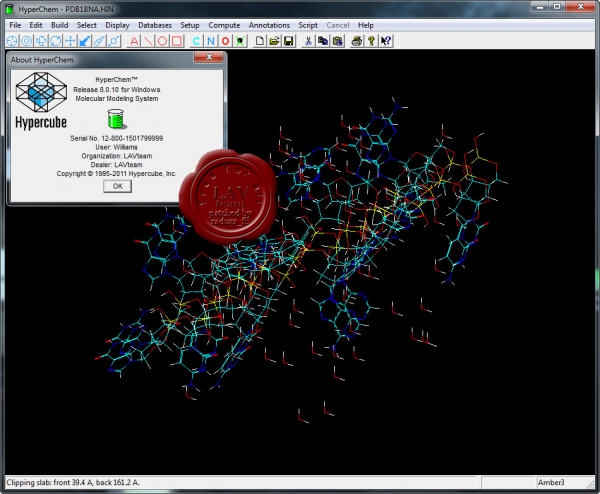This screenshot has width=600, height=494.
Task: Click the 'Clipping slab' status bar text
Action: click(73, 483)
